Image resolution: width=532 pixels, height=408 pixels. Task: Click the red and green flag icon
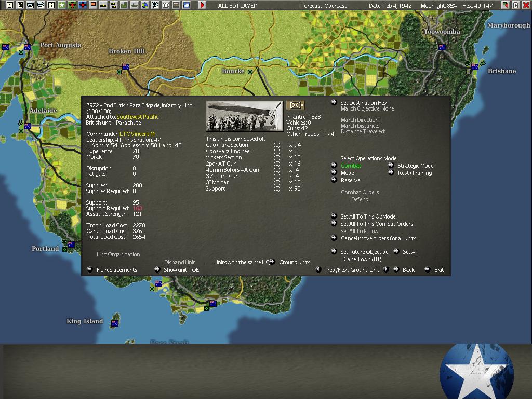506,5
